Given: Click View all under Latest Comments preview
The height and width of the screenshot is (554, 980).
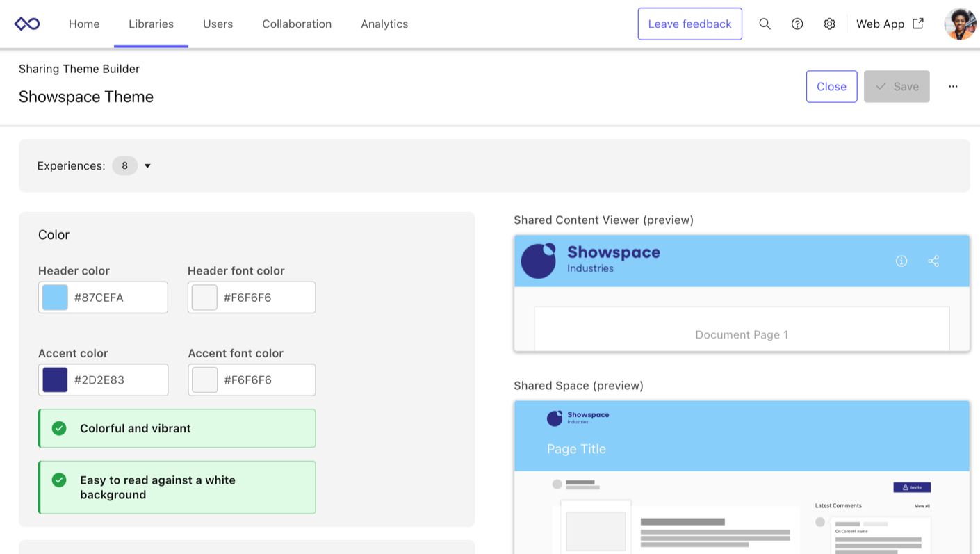Looking at the screenshot, I should (922, 506).
